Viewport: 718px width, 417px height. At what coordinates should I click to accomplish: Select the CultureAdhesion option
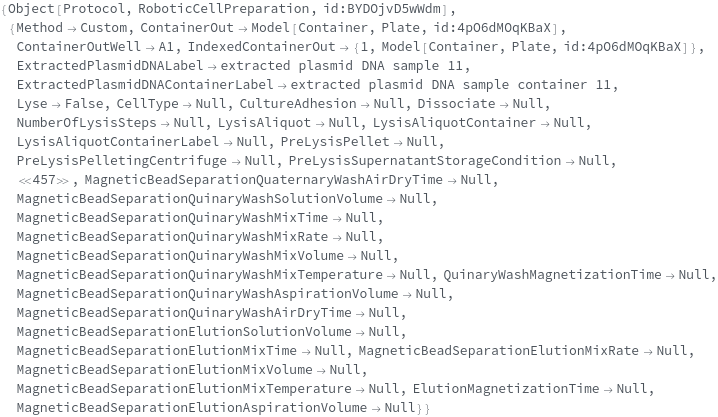click(x=298, y=104)
